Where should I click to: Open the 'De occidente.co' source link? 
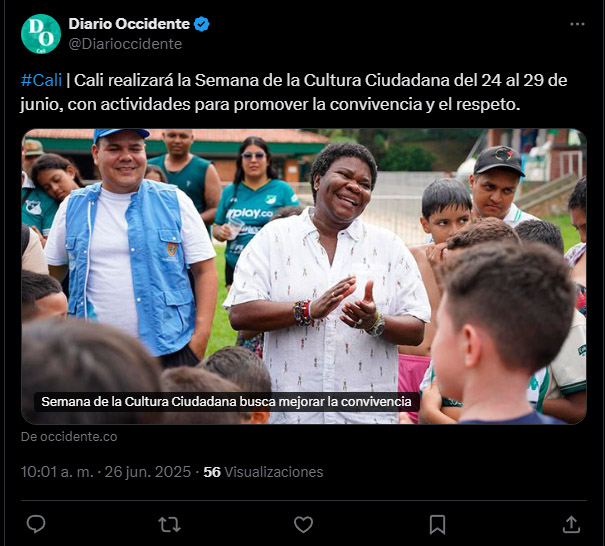(x=69, y=436)
